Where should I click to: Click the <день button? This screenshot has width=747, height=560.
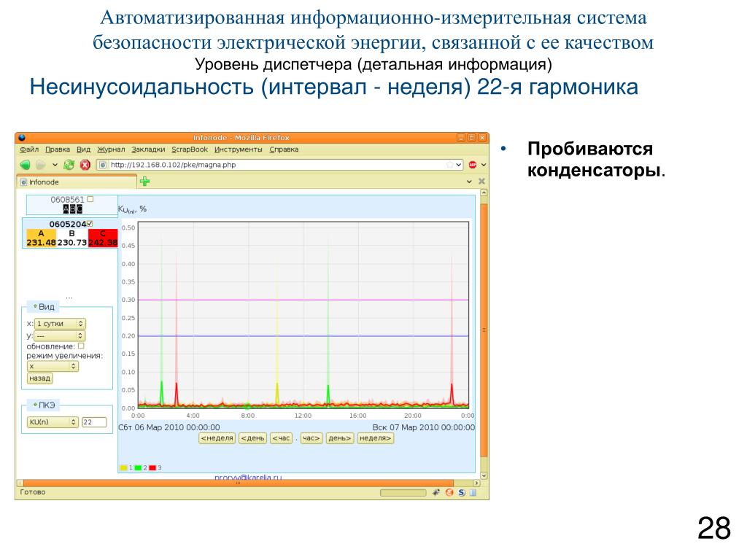click(252, 438)
